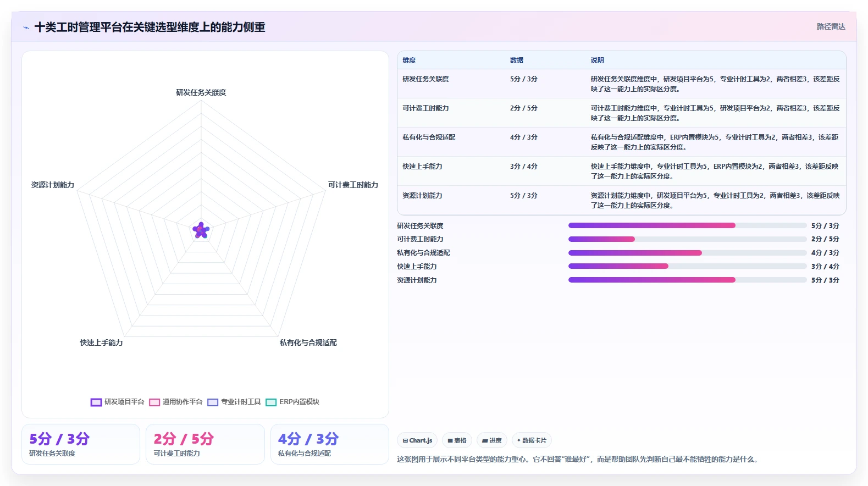Open the 2分 / 5分 可计费工时能力 stat card

[x=205, y=444]
